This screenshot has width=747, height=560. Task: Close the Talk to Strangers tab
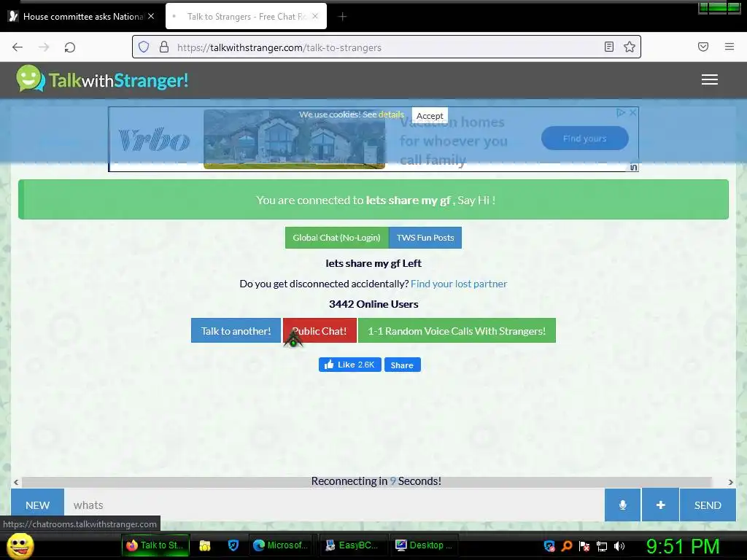[x=315, y=16]
